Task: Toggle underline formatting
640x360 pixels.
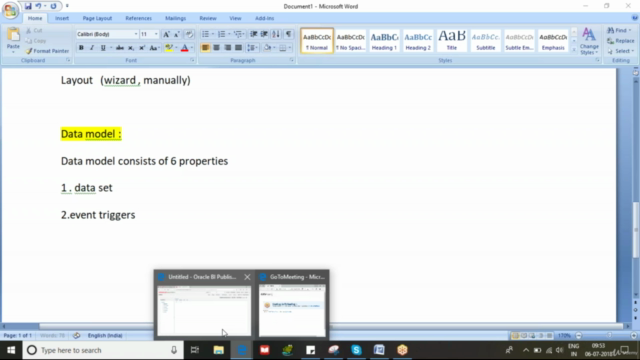Action: 103,48
